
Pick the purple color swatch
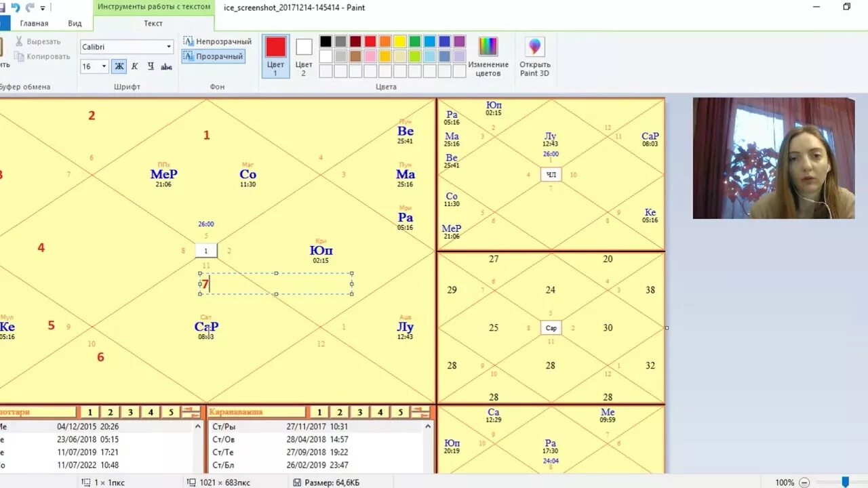point(460,41)
